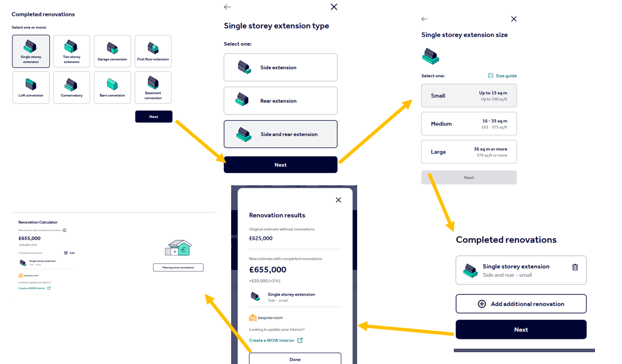622x364 pixels.
Task: Delete the Single storey extension renovation
Action: (575, 267)
